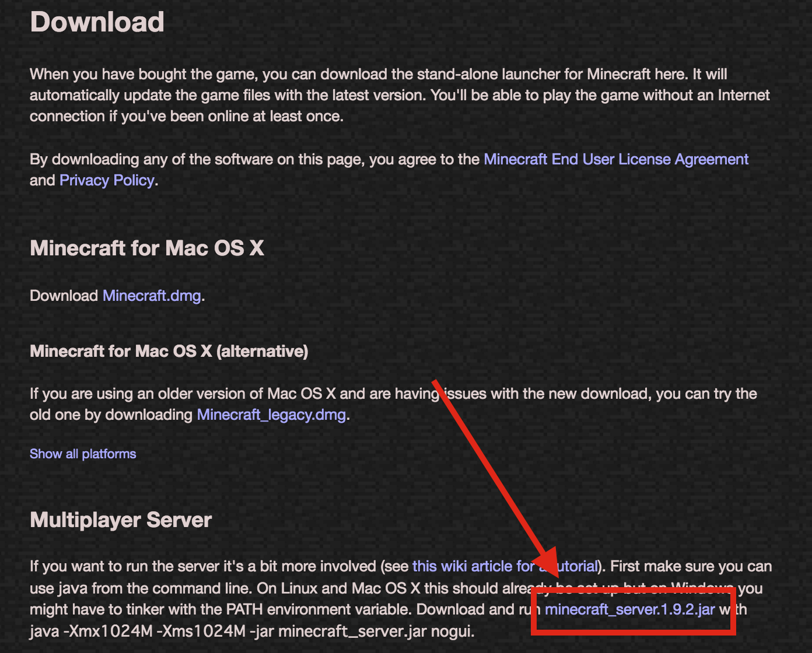Download the Minecraft_legacy.dmg file
The height and width of the screenshot is (653, 812).
tap(271, 415)
